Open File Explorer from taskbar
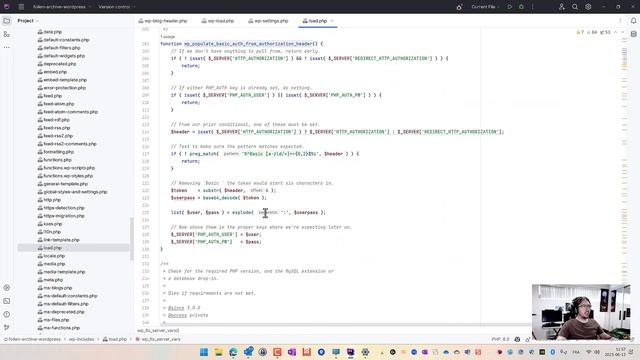Image resolution: width=640 pixels, height=360 pixels. [x=218, y=352]
